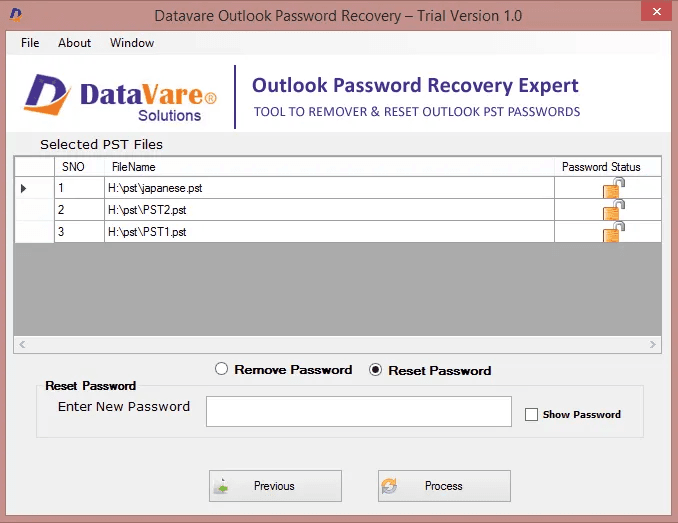Click the DataVare Solutions logo

click(x=120, y=97)
